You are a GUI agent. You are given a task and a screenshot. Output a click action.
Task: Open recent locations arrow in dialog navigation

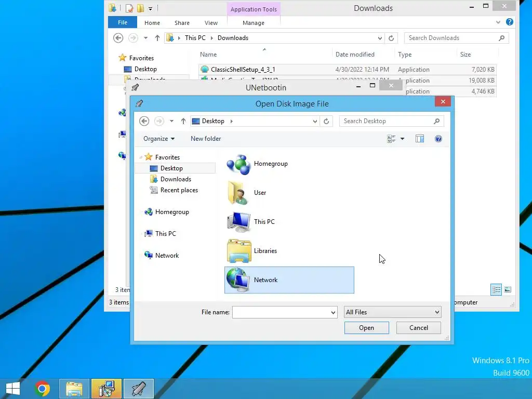coord(171,121)
